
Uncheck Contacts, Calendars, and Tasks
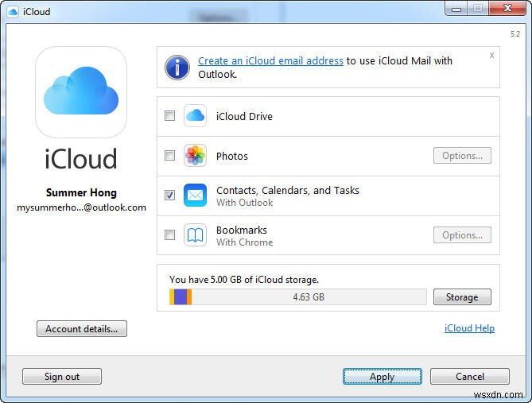point(169,195)
